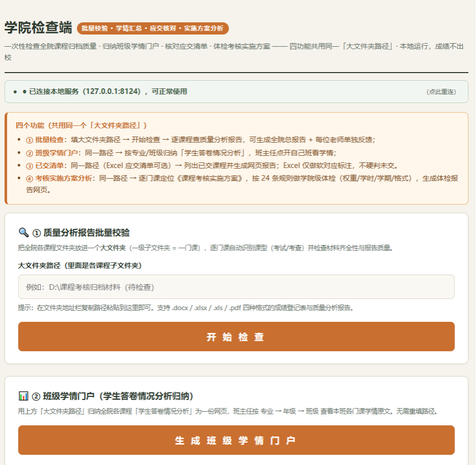Reconnect via the (点此重连) link

(441, 92)
